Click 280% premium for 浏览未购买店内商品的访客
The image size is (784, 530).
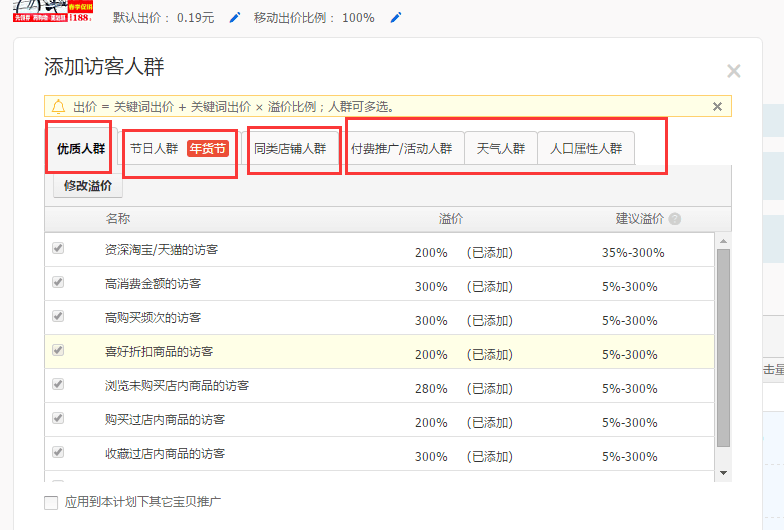[431, 388]
